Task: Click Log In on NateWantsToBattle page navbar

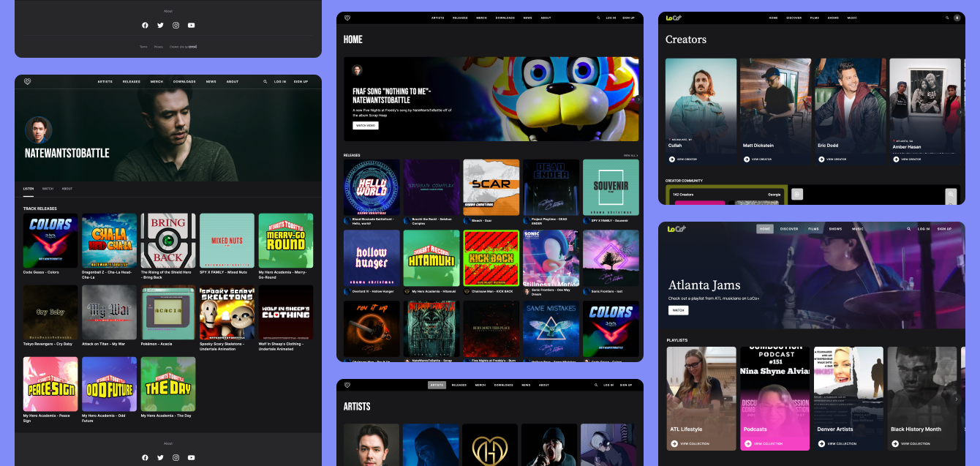Action: pyautogui.click(x=280, y=82)
